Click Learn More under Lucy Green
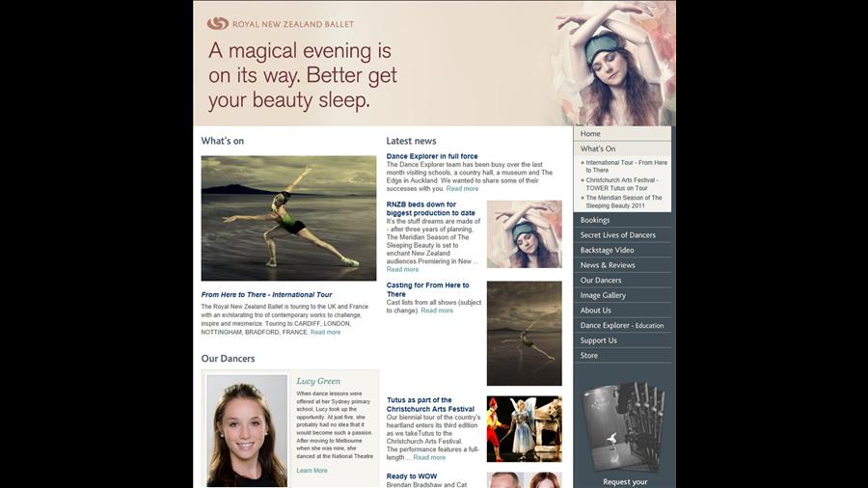Screen dimensions: 868x488 pyautogui.click(x=312, y=471)
